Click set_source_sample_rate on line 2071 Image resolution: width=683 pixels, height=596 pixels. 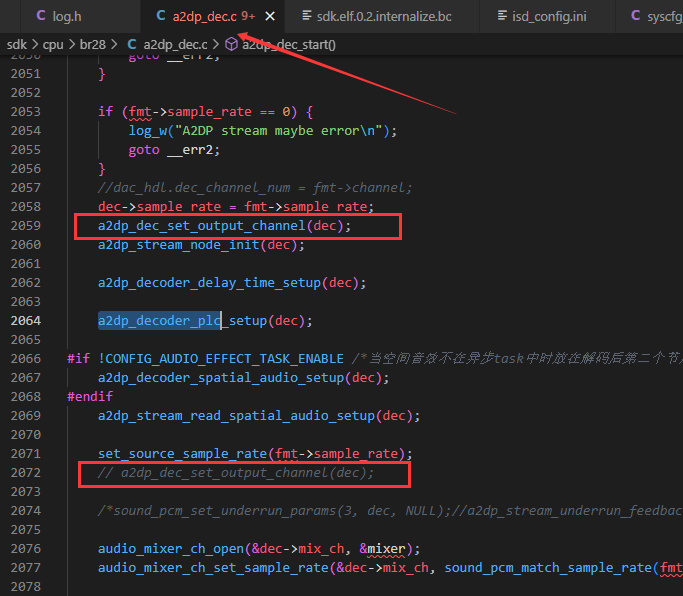182,454
